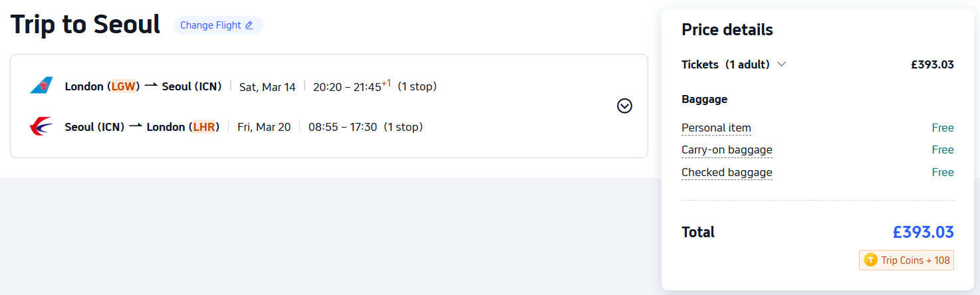Select the return Seoul to London flight
Screen dimensions: 980x295
coord(142,127)
